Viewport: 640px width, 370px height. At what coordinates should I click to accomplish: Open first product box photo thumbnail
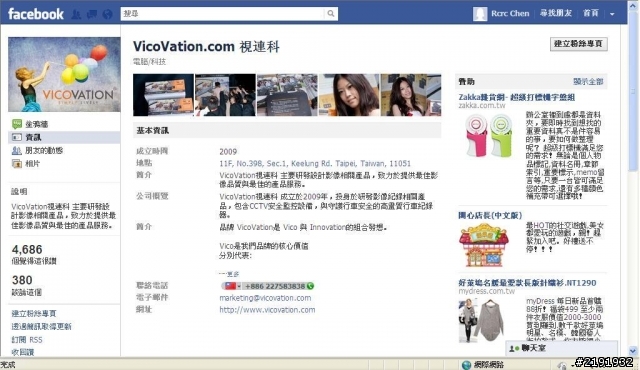(x=163, y=95)
